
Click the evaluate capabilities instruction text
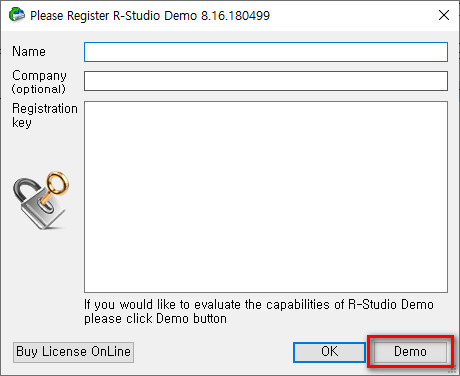coord(259,305)
